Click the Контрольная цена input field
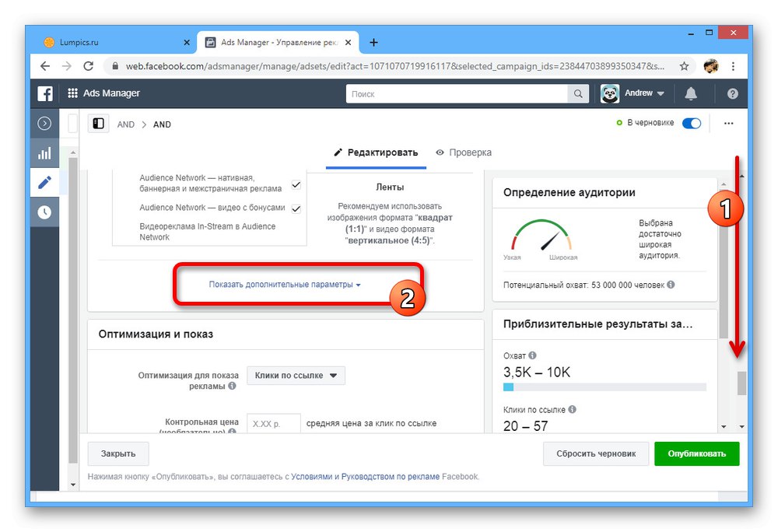The height and width of the screenshot is (532, 778). coord(273,424)
